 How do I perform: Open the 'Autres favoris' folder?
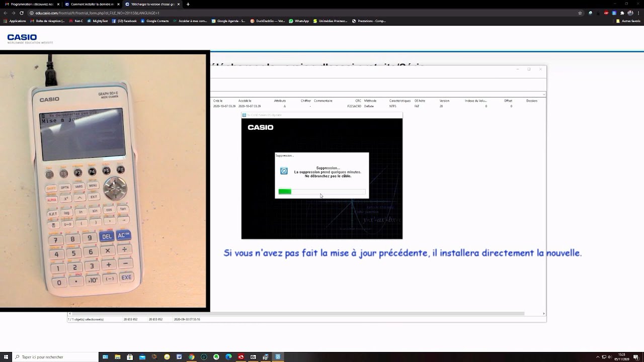(628, 21)
